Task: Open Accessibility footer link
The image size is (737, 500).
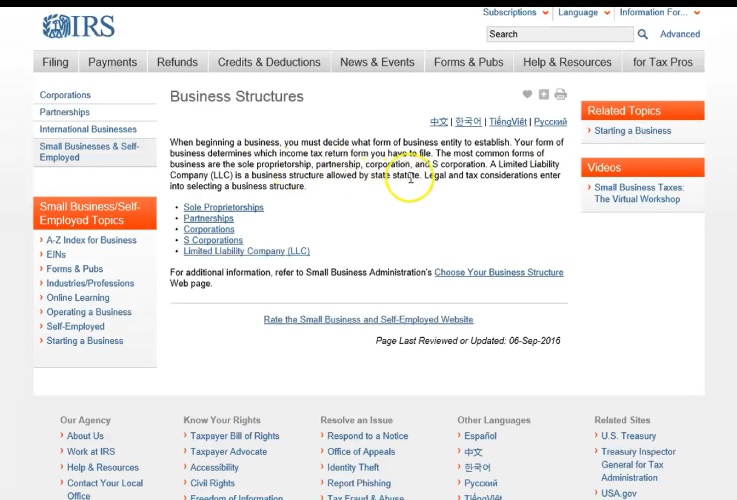Action: [x=214, y=468]
